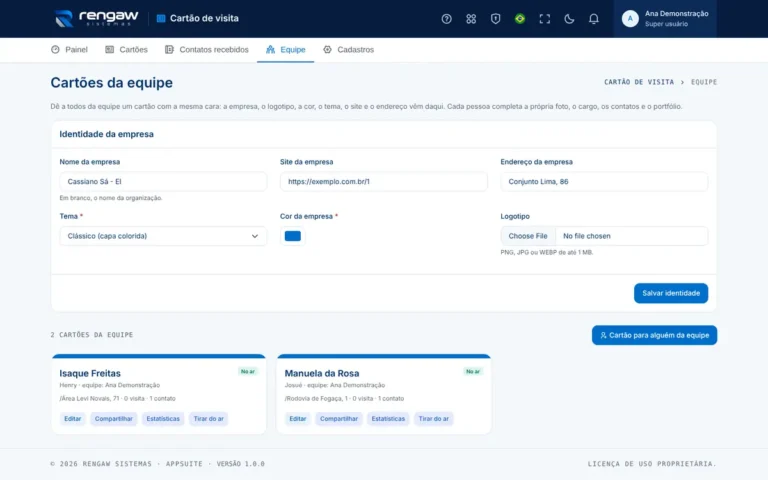Click the EQUIPE breadcrumb text
768x480 pixels.
tap(704, 82)
